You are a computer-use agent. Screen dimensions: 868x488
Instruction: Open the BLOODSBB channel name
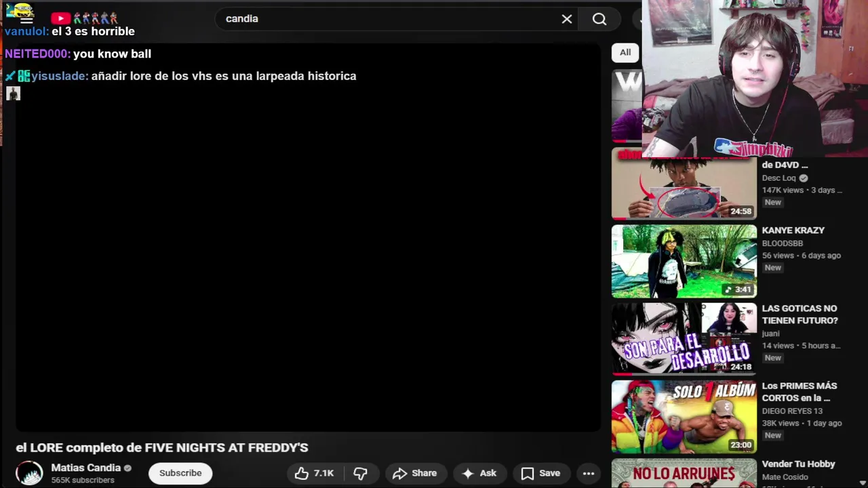tap(782, 243)
